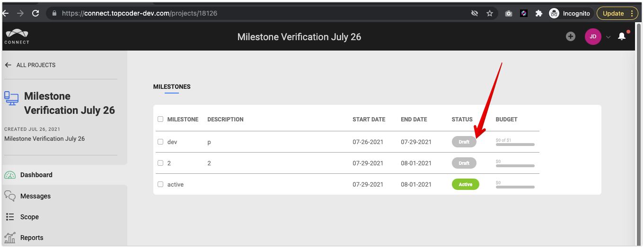Bookmark this page with the star icon
644x248 pixels.
point(490,13)
